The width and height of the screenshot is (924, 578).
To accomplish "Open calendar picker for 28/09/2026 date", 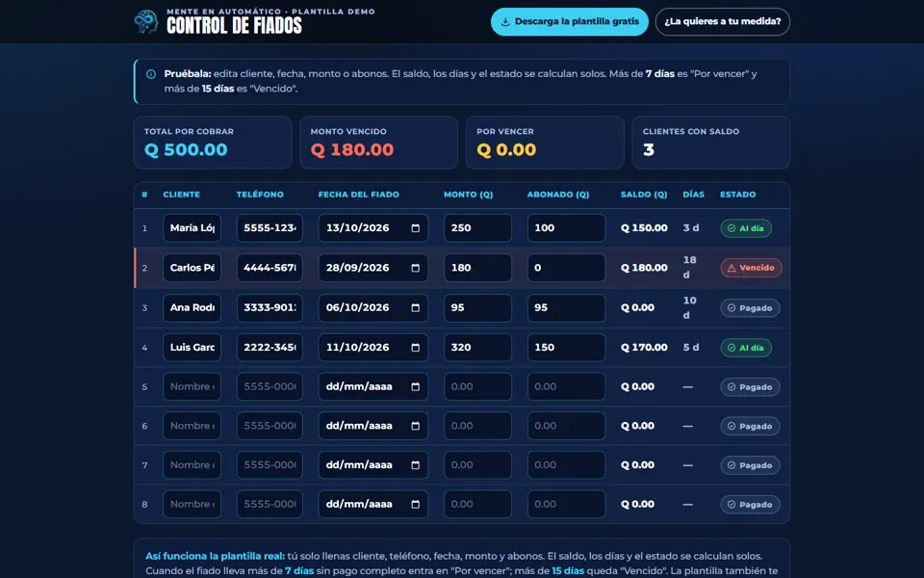I will (x=416, y=268).
